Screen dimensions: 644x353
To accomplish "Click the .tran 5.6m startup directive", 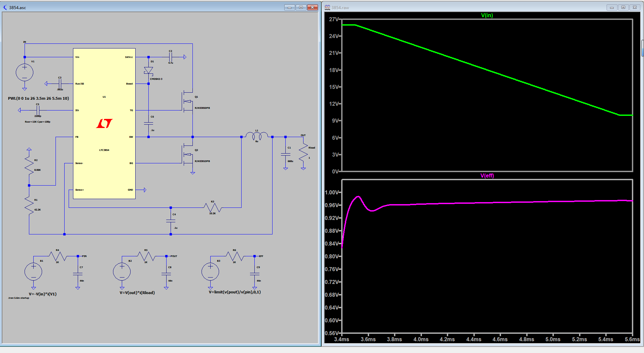I will pyautogui.click(x=19, y=298).
